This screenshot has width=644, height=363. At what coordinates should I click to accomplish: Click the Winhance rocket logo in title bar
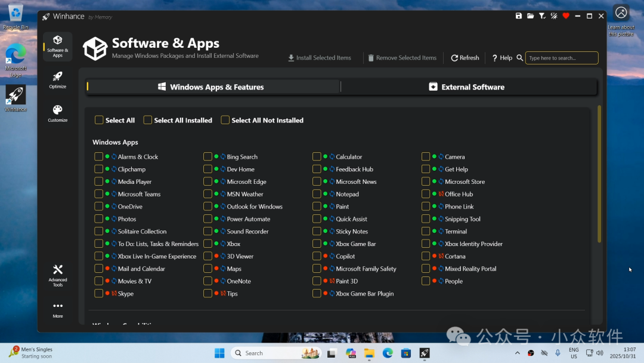coord(46,17)
